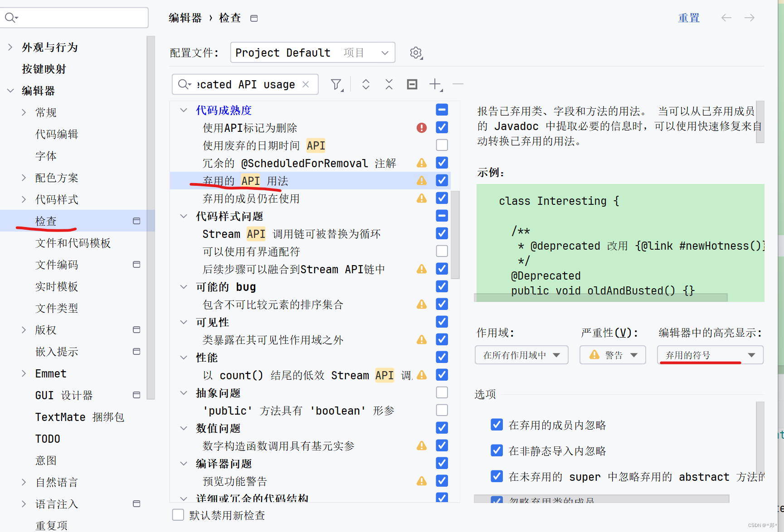
Task: Click project icon beside 文件编码
Action: click(136, 264)
